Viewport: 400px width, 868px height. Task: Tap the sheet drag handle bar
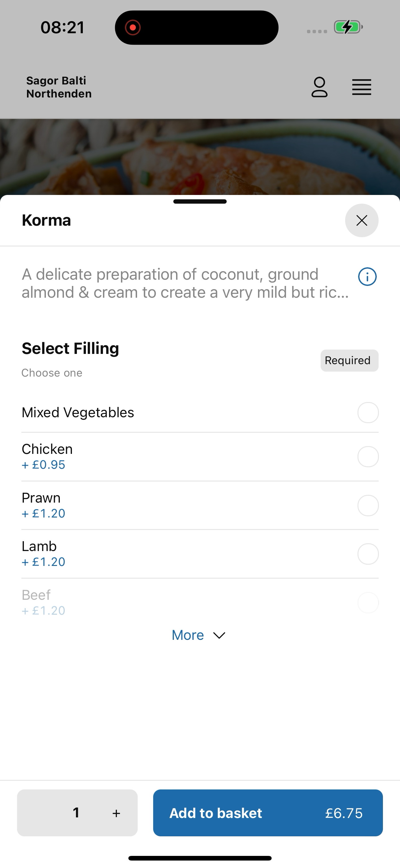pyautogui.click(x=200, y=201)
